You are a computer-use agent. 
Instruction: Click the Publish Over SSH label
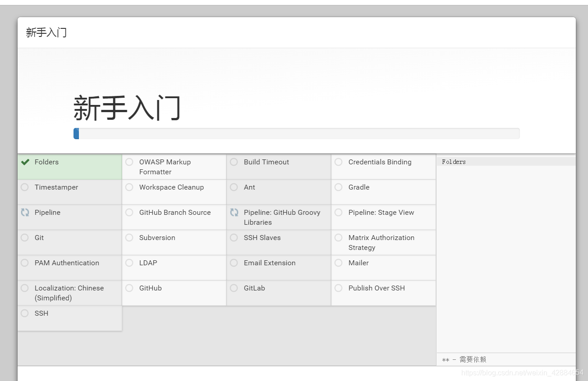pyautogui.click(x=377, y=288)
